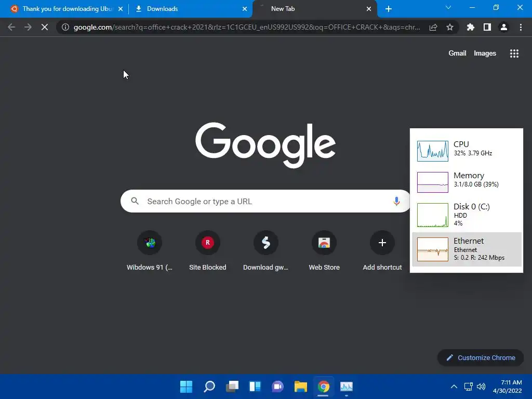Viewport: 532px width, 399px height.
Task: Open the profile avatar menu
Action: (504, 27)
